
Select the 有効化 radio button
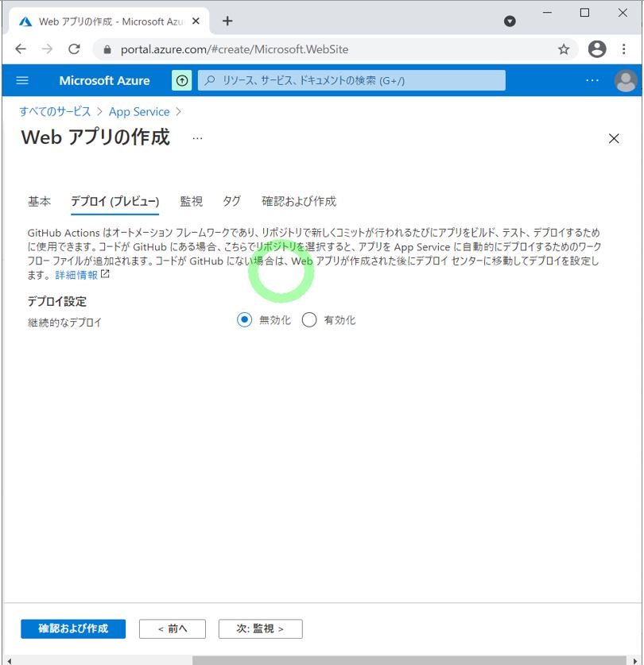click(309, 319)
